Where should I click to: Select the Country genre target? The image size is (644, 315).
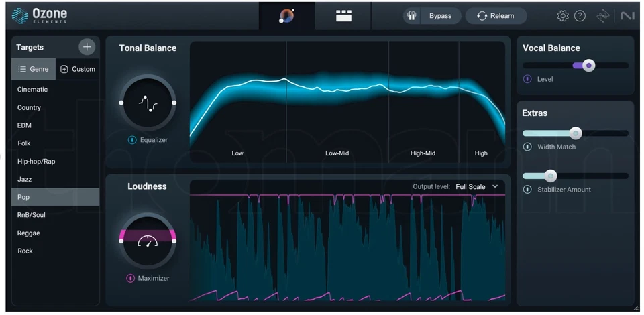(x=56, y=107)
